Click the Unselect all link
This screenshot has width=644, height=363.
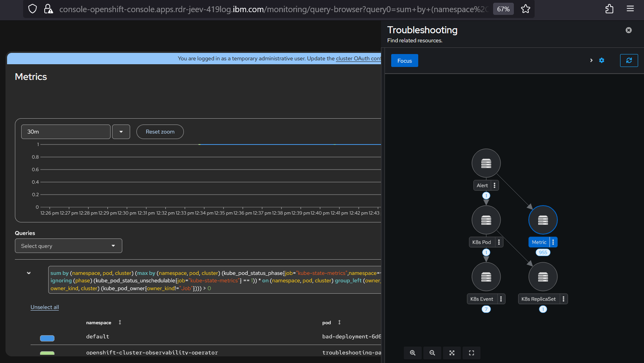tap(45, 307)
